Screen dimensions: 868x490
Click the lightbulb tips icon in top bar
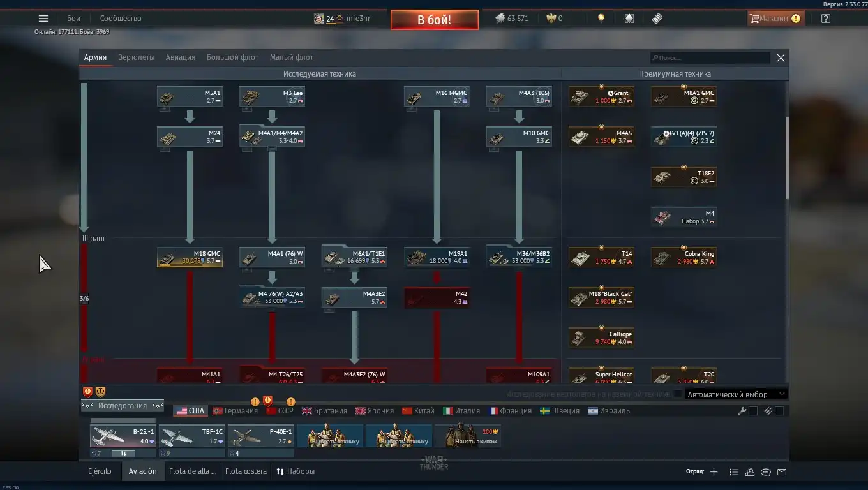601,19
